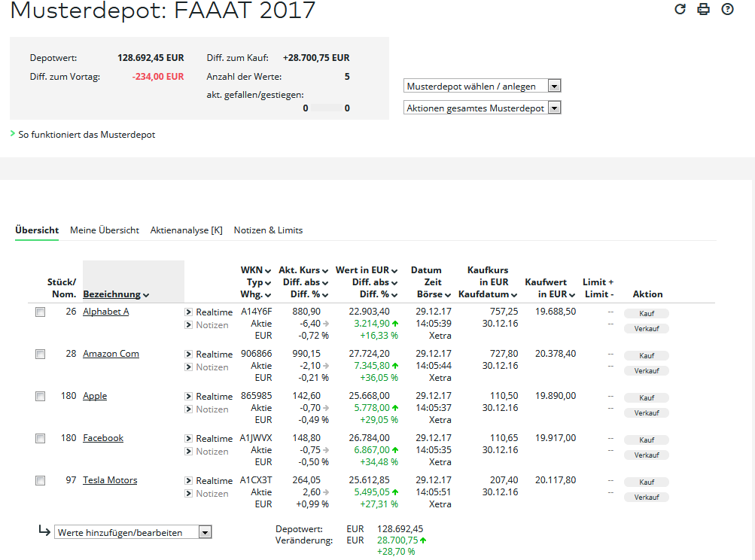The height and width of the screenshot is (560, 755).
Task: Open 'Werte hinzufügen/bearbeiten' dropdown
Action: [133, 532]
